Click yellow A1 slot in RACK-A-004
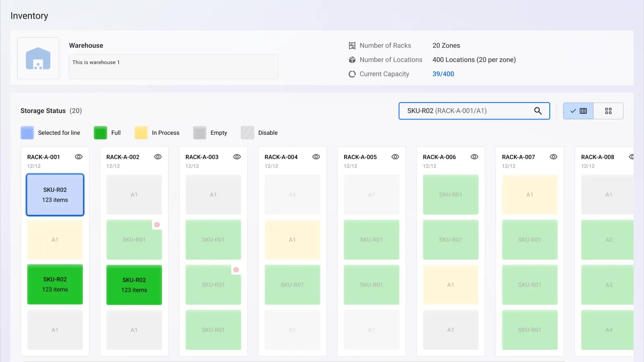This screenshot has height=362, width=644. coord(292,240)
